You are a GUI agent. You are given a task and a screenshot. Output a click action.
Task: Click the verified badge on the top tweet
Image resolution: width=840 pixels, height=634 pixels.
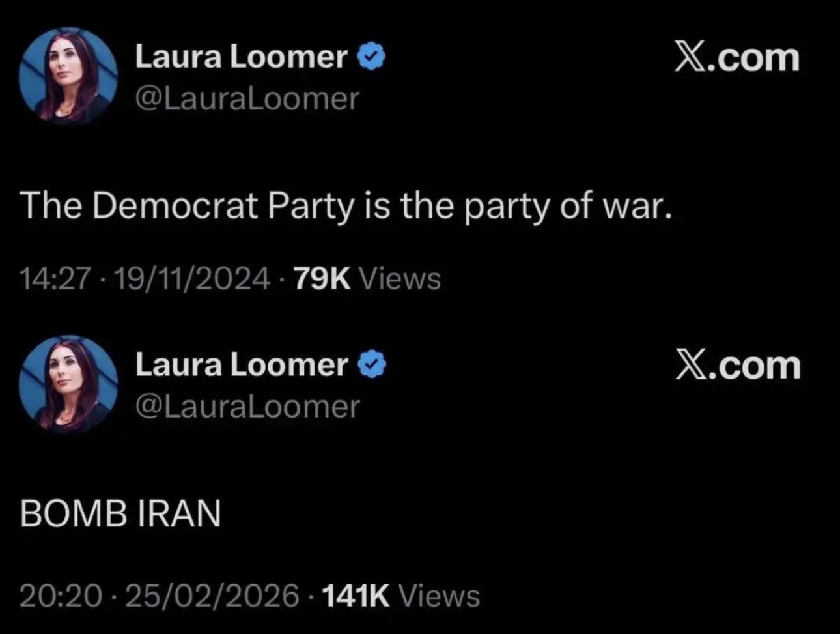(x=372, y=57)
